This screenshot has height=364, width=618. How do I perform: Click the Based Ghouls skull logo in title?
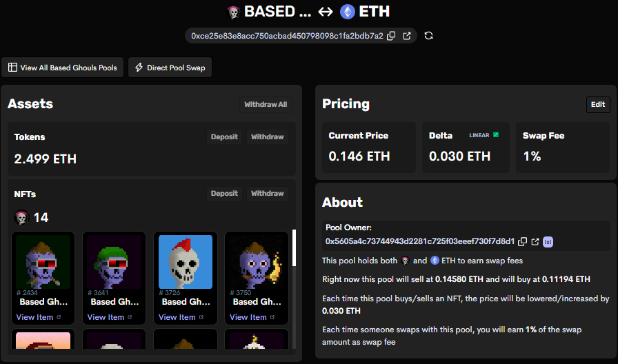234,12
